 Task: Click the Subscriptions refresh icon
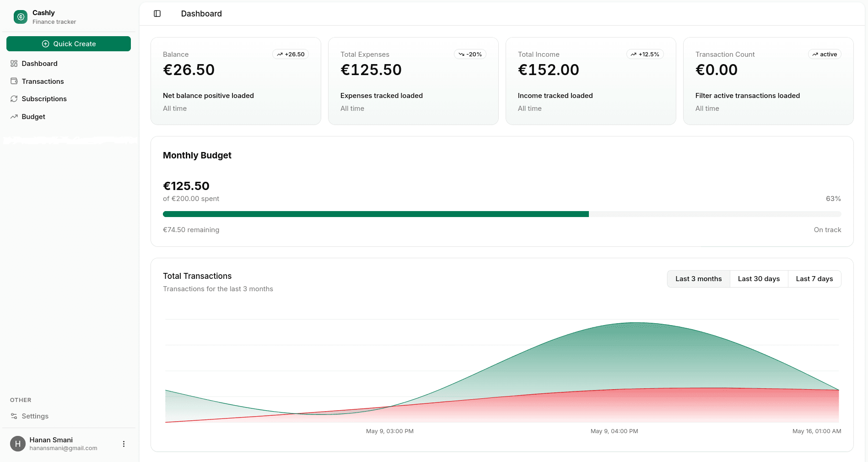(14, 99)
